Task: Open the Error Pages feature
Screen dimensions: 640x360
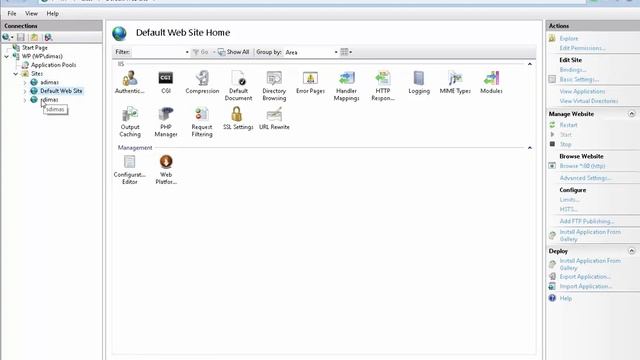Action: pyautogui.click(x=310, y=82)
